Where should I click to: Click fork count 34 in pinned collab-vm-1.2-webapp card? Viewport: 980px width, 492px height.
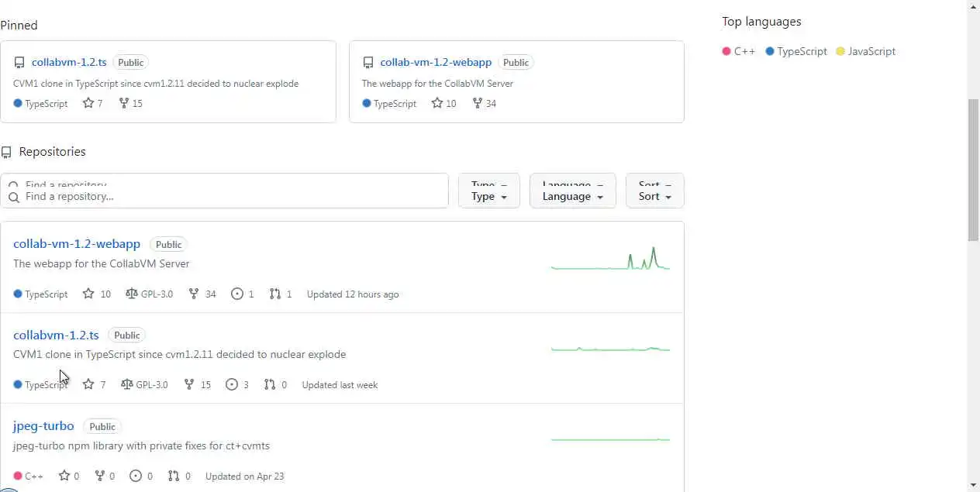coord(485,103)
